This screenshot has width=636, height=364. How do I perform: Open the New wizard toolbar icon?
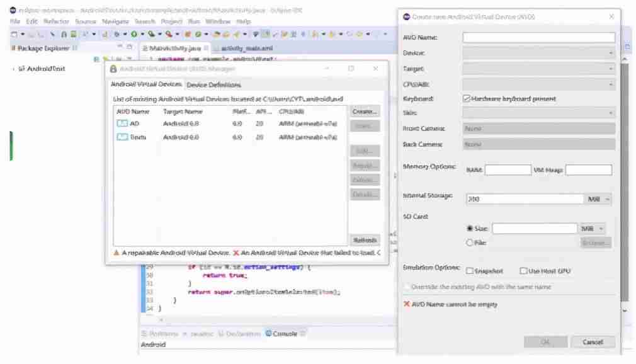[14, 34]
